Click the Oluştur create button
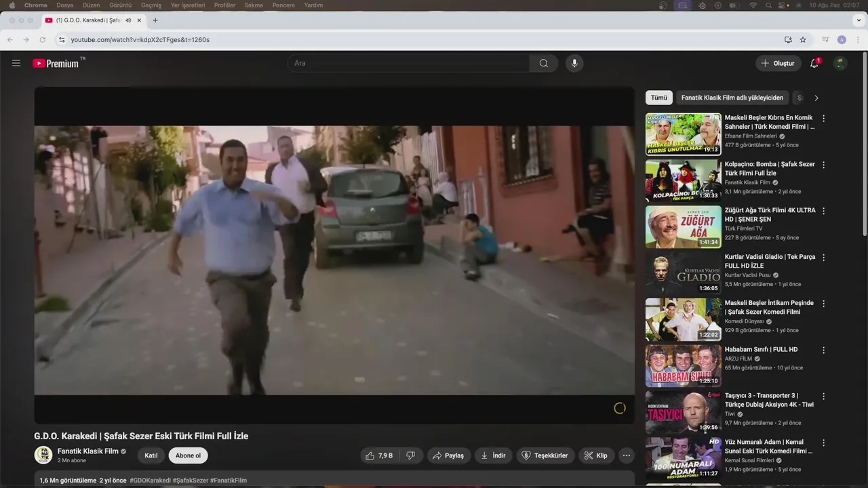This screenshot has width=868, height=488. tap(777, 63)
